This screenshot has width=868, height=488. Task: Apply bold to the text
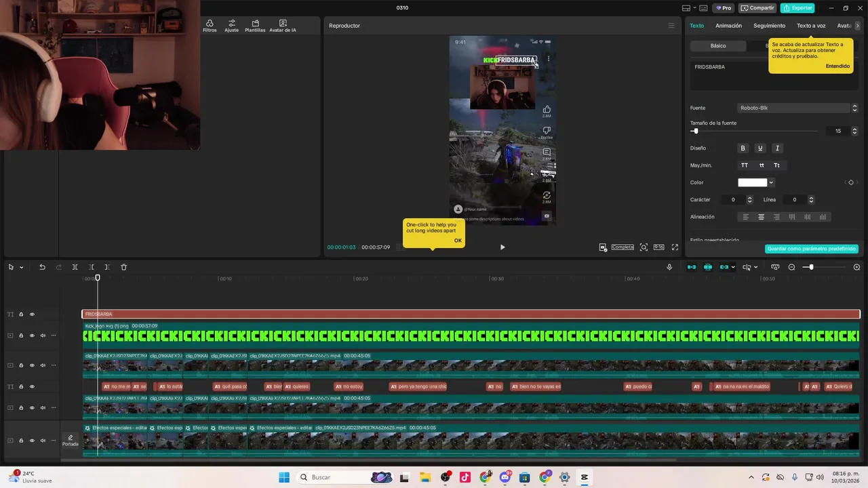pos(743,148)
